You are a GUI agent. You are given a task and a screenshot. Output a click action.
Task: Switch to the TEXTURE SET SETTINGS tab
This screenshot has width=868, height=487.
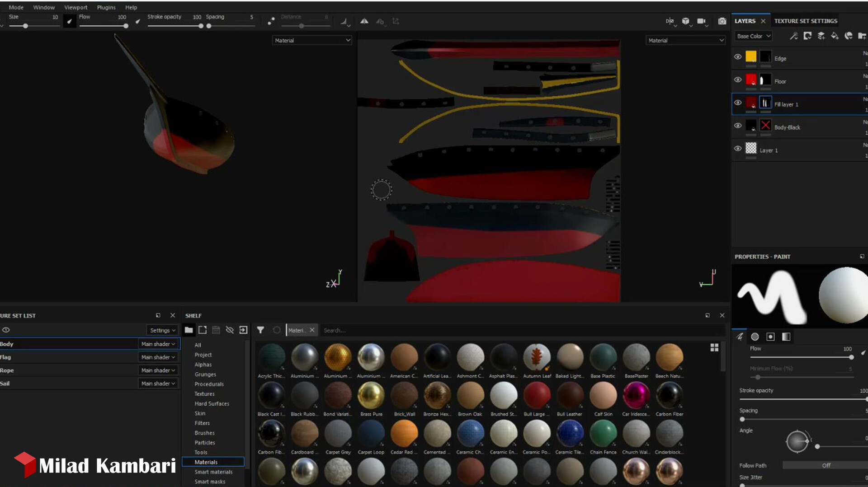806,21
